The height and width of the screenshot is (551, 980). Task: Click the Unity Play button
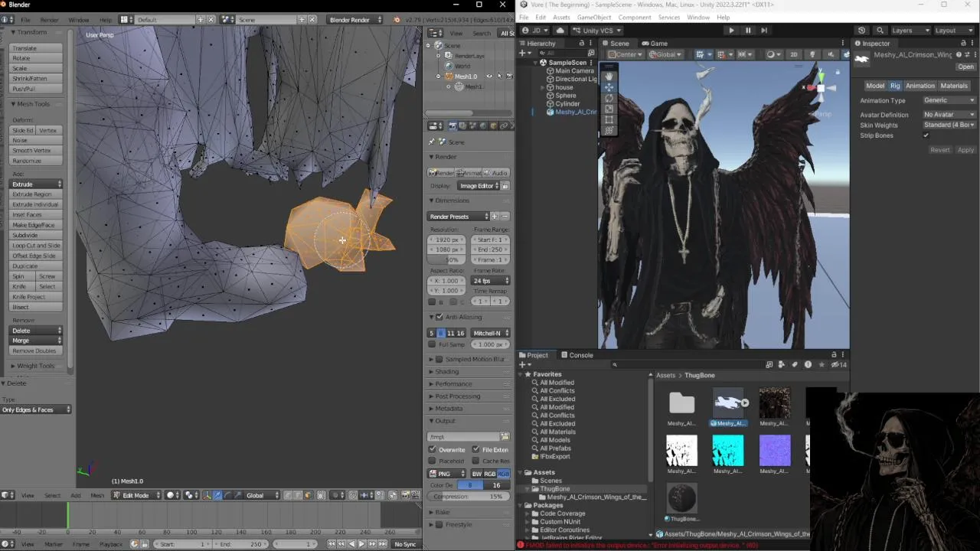731,31
